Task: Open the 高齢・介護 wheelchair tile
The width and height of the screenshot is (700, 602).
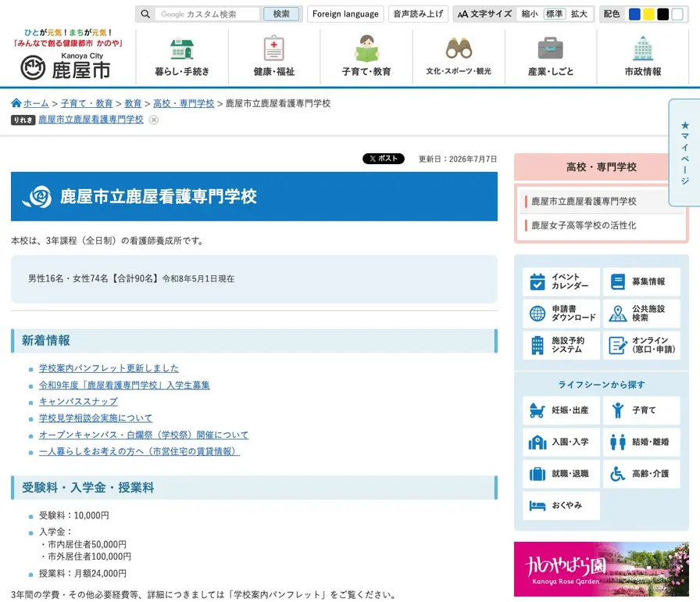Action: (641, 473)
